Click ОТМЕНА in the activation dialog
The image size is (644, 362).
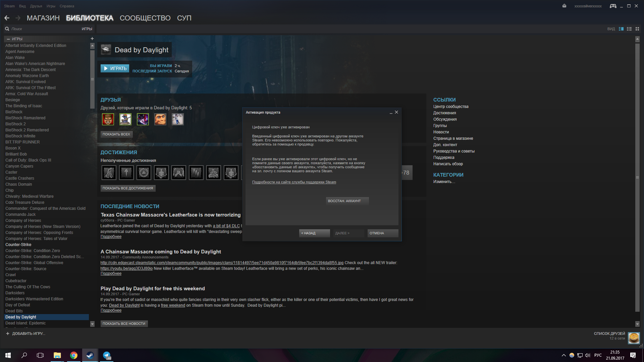pos(383,233)
